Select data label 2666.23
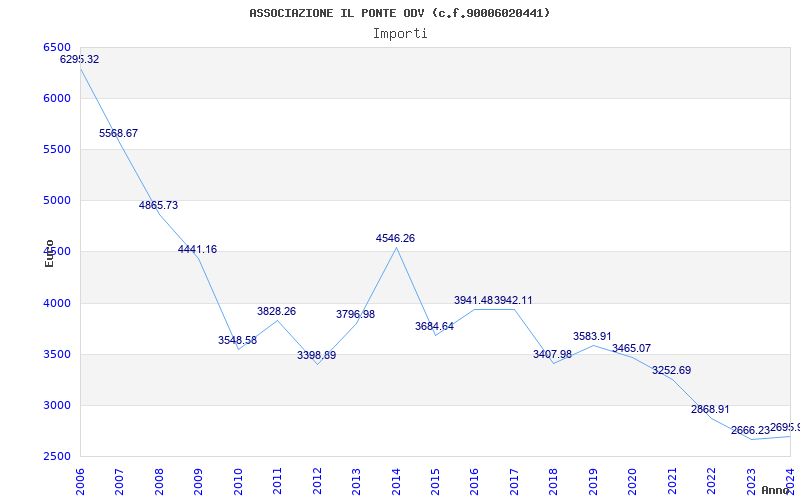The height and width of the screenshot is (500, 800). [x=750, y=430]
